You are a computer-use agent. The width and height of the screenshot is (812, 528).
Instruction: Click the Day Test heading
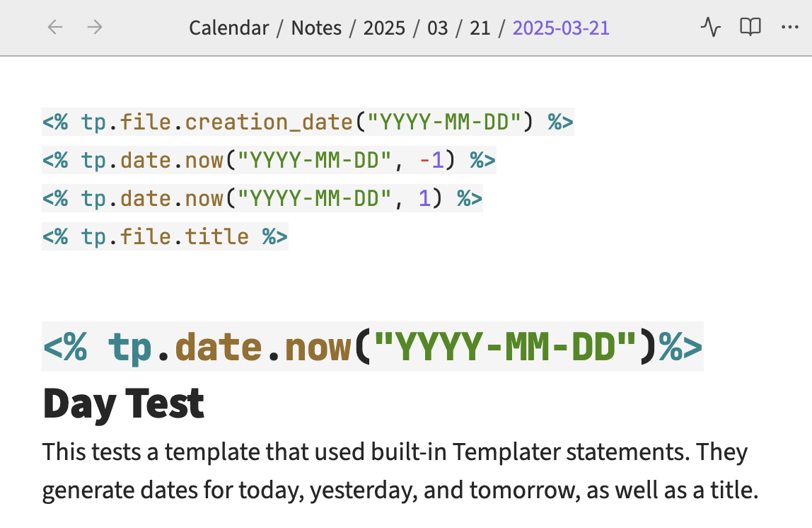pos(124,403)
